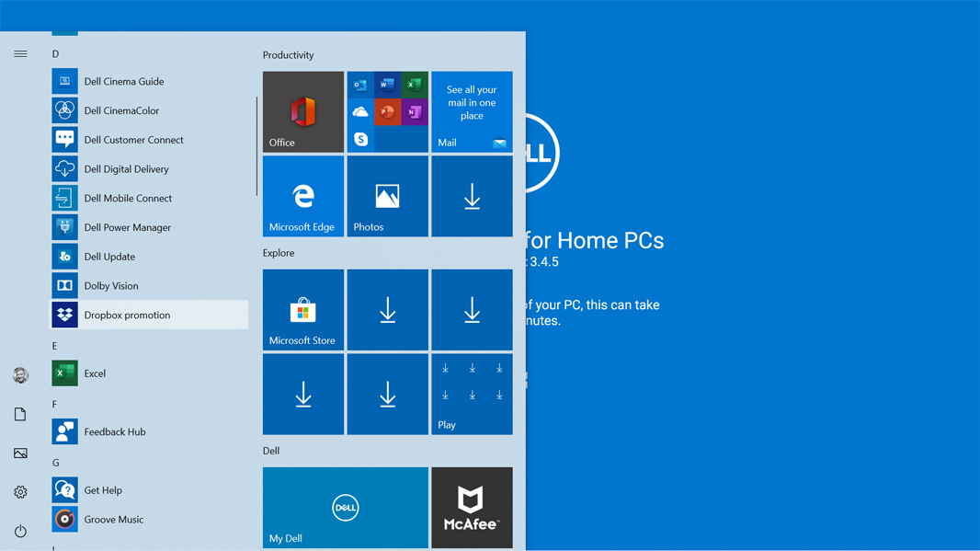Open Settings gear in sidebar
The width and height of the screenshot is (980, 551).
coord(20,492)
